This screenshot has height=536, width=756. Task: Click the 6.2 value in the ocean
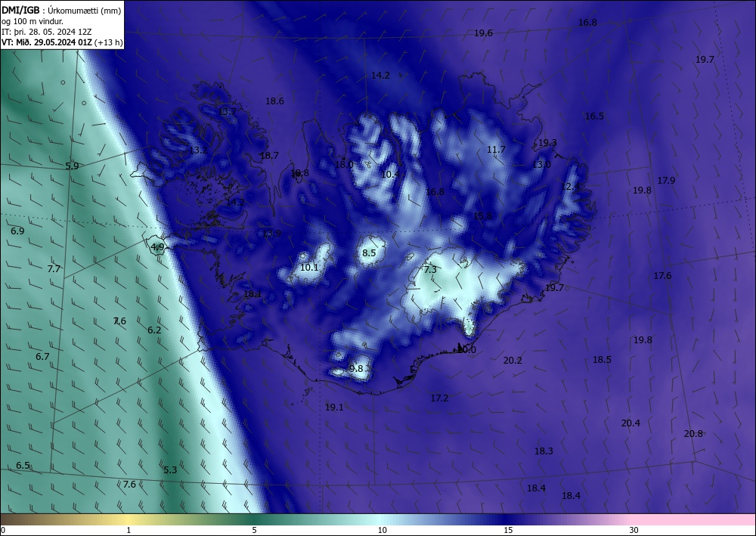point(154,330)
